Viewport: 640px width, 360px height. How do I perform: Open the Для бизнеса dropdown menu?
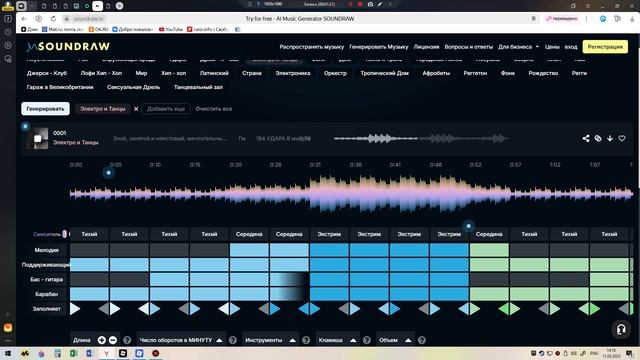point(518,47)
